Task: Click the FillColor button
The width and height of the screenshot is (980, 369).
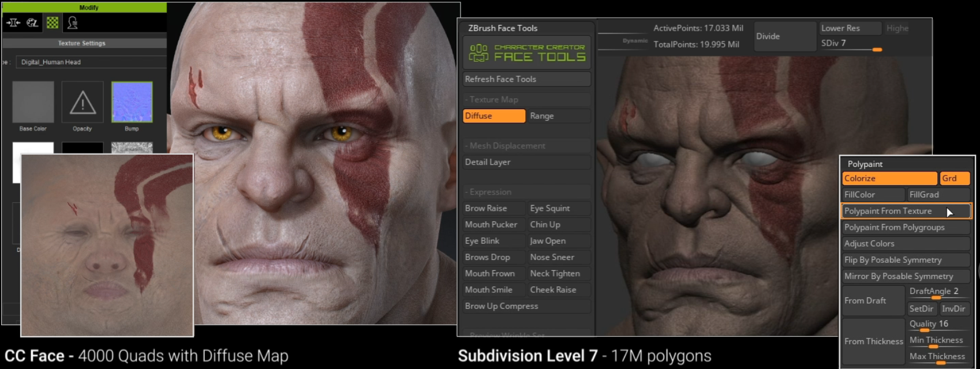Action: coord(873,195)
